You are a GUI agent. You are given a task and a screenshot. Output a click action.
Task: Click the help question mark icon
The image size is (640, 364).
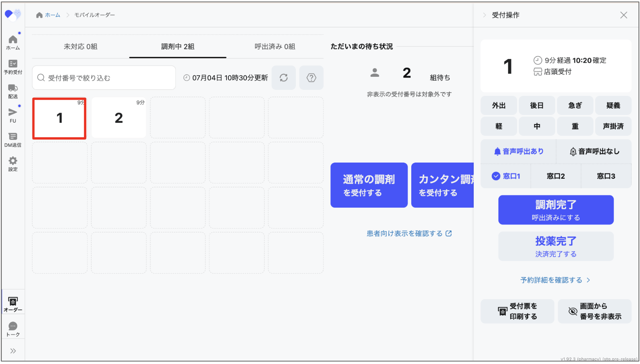[x=311, y=78]
